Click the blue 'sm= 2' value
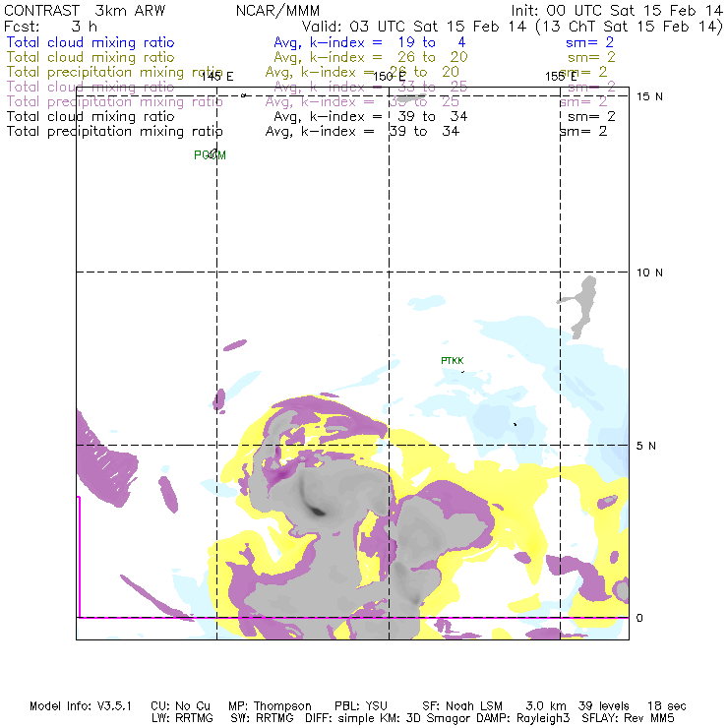Viewport: 728px width, 728px height. pyautogui.click(x=589, y=42)
